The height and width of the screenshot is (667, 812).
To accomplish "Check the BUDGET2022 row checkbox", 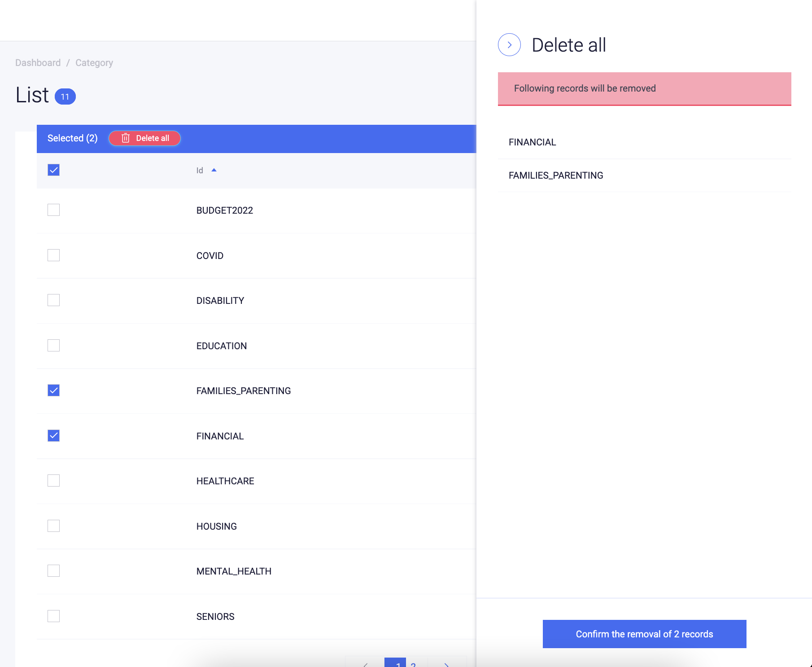I will [53, 210].
